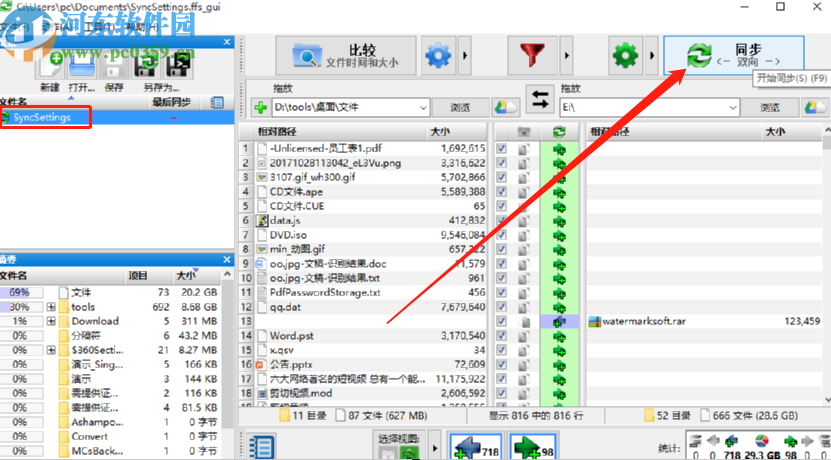Click the file list vertical scrollbar
Screen dimensions: 831x460
[x=827, y=265]
